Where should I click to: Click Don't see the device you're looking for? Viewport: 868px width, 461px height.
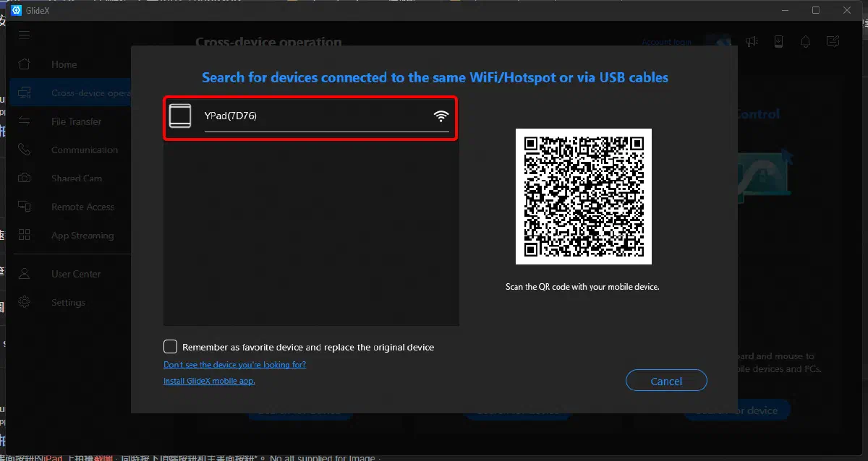pyautogui.click(x=234, y=364)
